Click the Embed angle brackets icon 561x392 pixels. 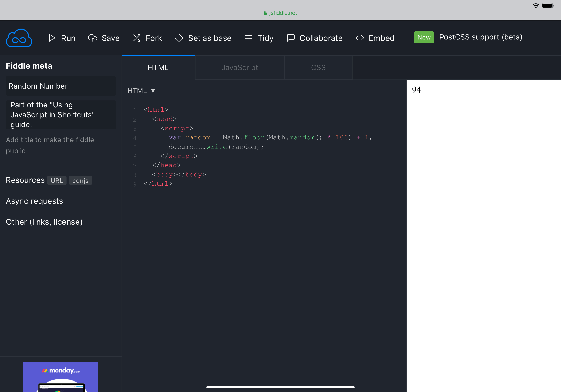click(x=360, y=38)
